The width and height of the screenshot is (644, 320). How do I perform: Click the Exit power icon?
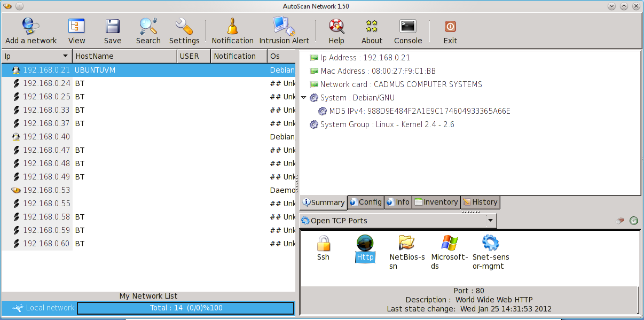click(x=450, y=26)
